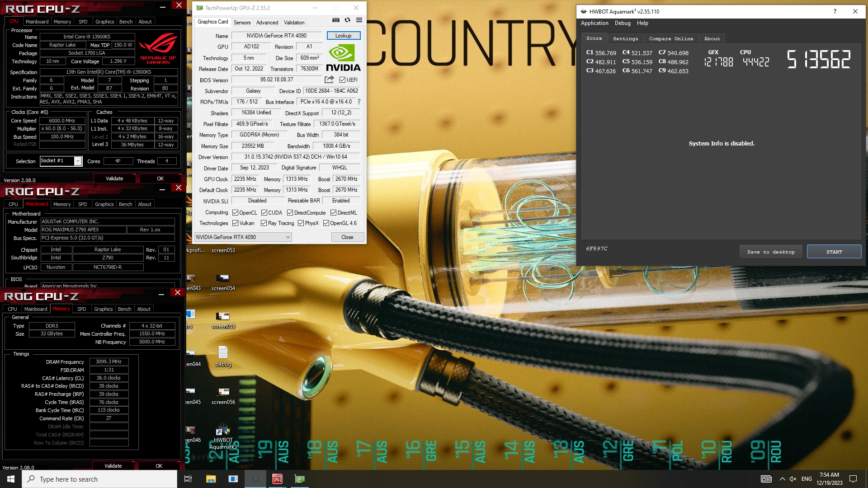Toggle the DirectCompute checkbox
This screenshot has width=868, height=488.
[x=290, y=213]
